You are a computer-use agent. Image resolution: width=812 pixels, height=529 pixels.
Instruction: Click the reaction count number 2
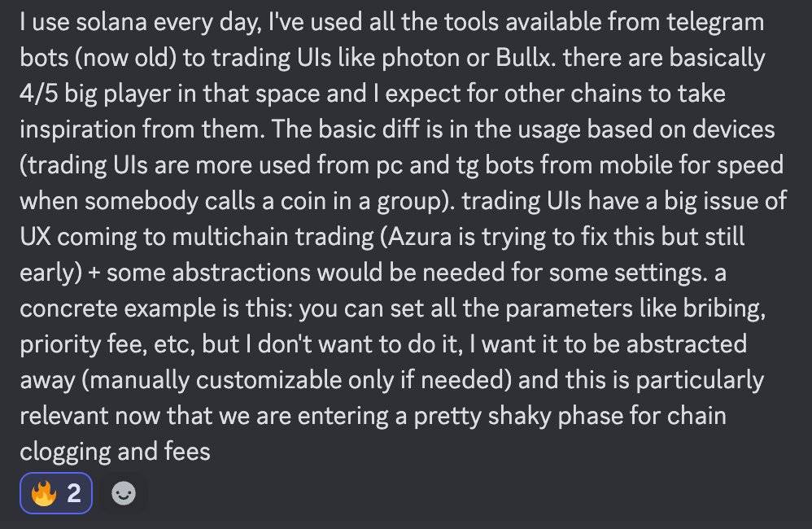coord(74,493)
